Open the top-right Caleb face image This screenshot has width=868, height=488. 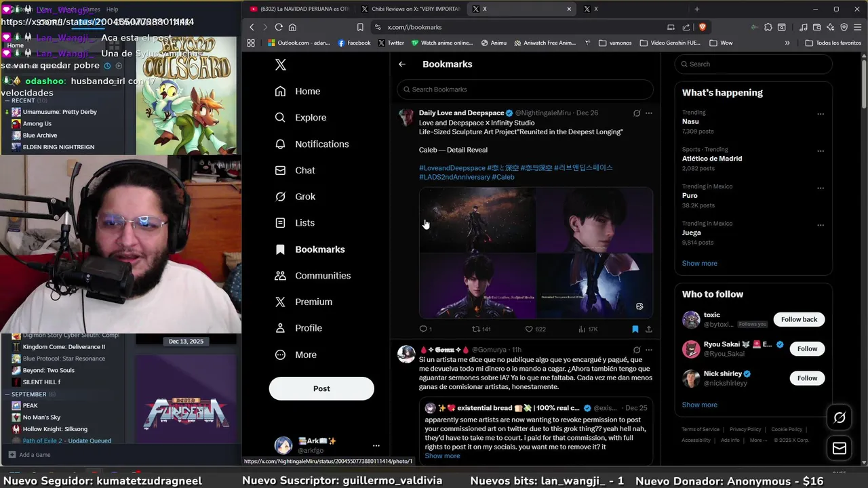595,221
